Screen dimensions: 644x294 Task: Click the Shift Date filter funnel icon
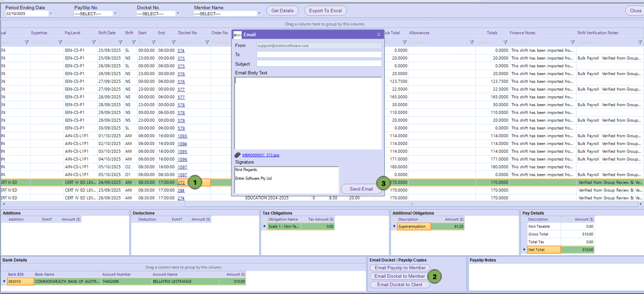click(120, 42)
